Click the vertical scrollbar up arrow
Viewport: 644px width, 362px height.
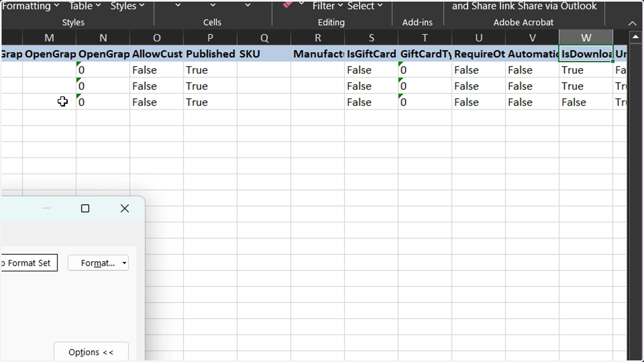635,37
